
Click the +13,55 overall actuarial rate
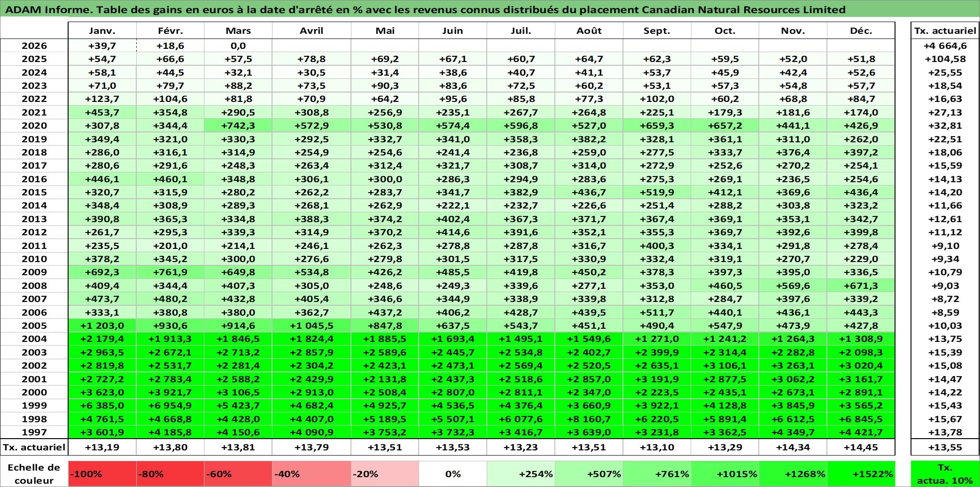point(945,447)
